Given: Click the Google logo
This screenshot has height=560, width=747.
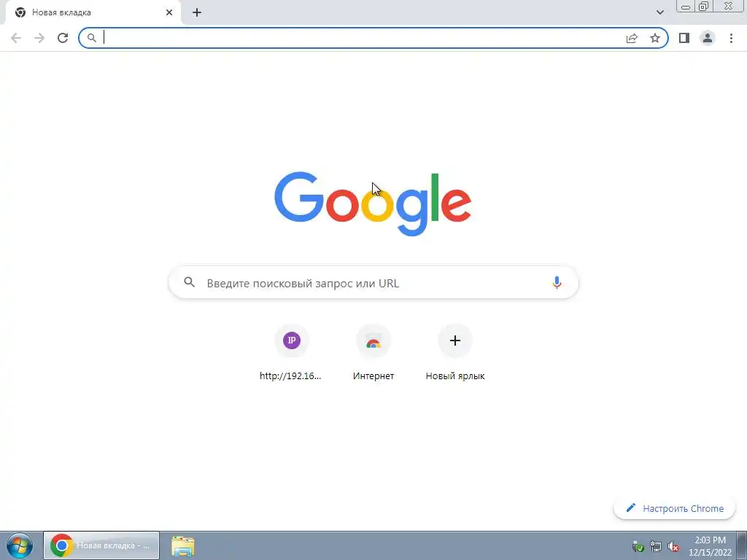Looking at the screenshot, I should tap(373, 204).
